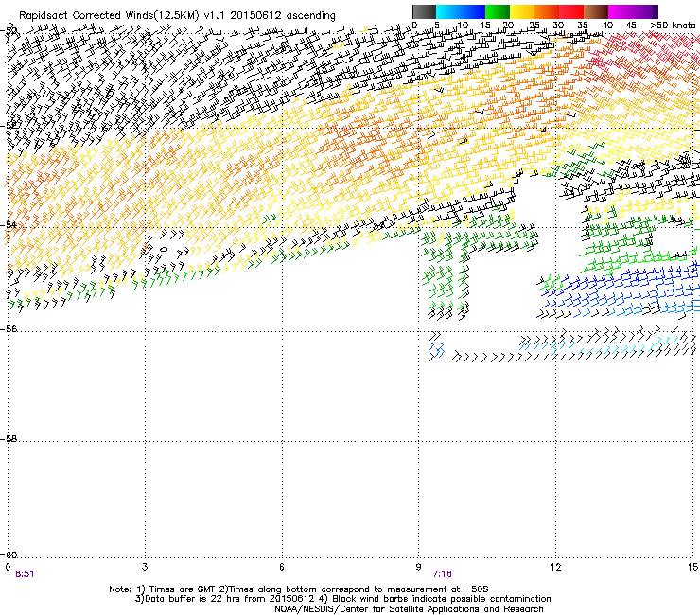Click the chart title 'Rapidscat Corrected Winds(12.5KM)'

[x=109, y=16]
